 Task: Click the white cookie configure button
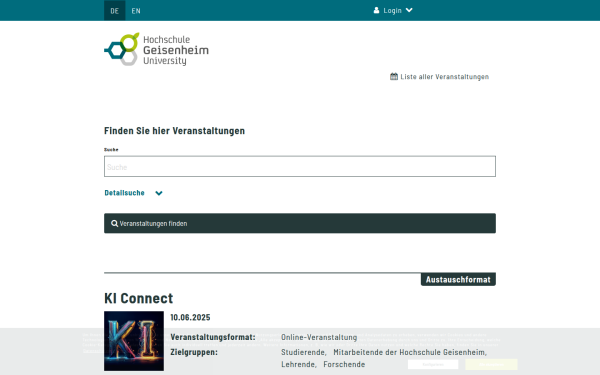[433, 365]
